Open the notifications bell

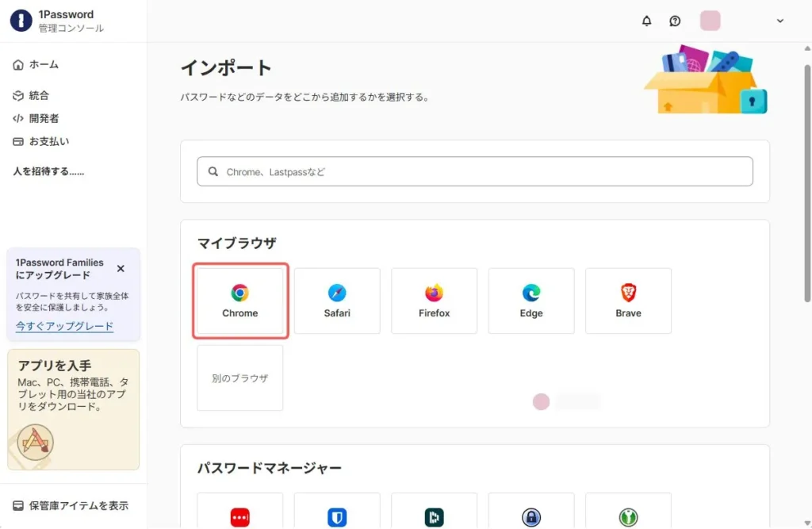point(646,21)
